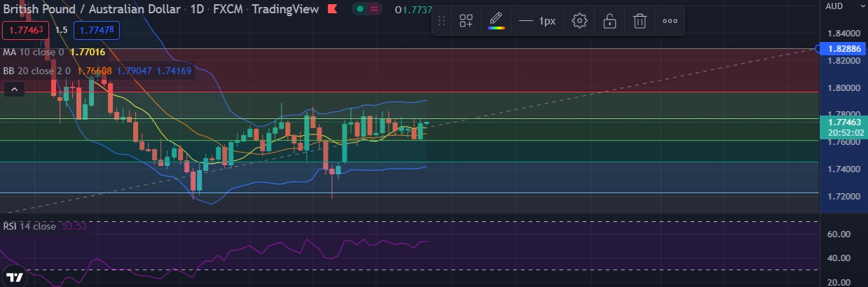Open drawing settings gear
This screenshot has height=287, width=868.
(579, 21)
